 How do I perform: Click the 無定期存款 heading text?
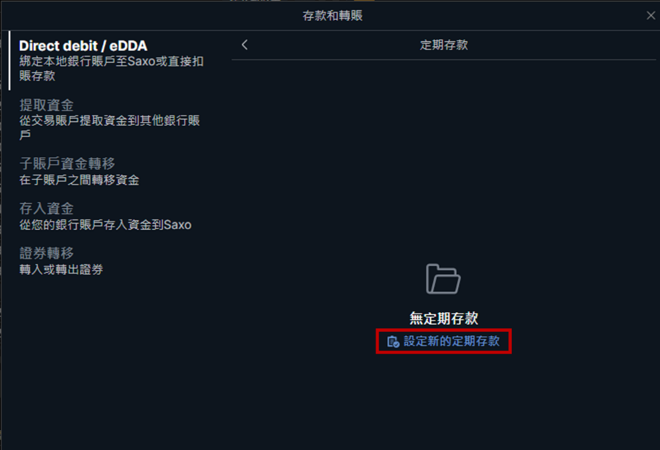pos(444,318)
